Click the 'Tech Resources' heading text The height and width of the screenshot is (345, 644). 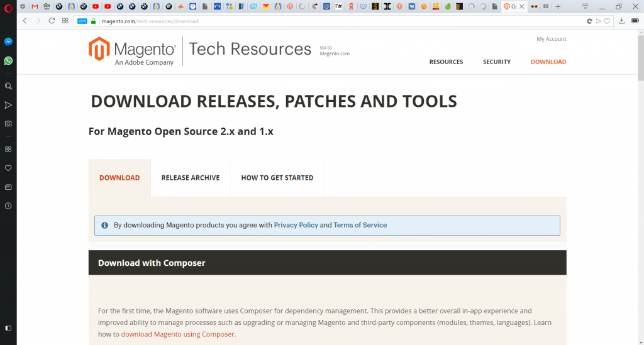[250, 49]
